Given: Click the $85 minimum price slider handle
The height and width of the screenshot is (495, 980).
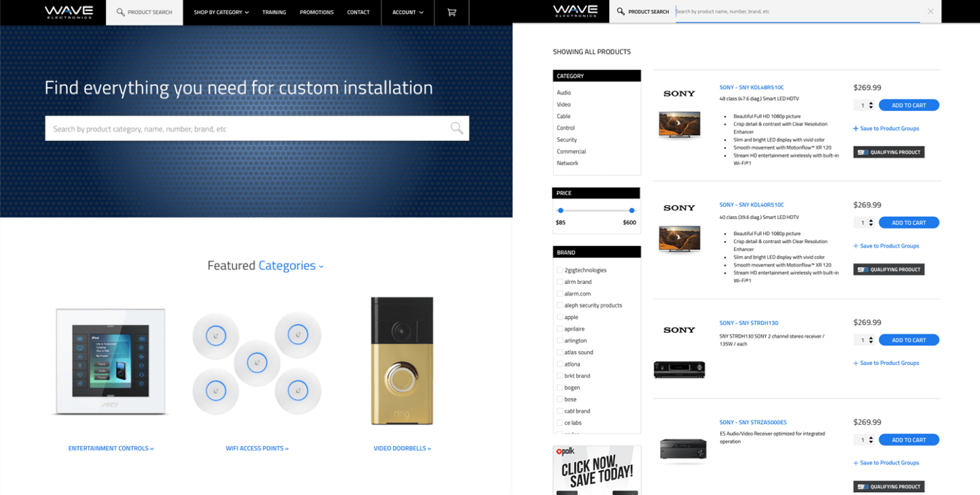Looking at the screenshot, I should (560, 210).
